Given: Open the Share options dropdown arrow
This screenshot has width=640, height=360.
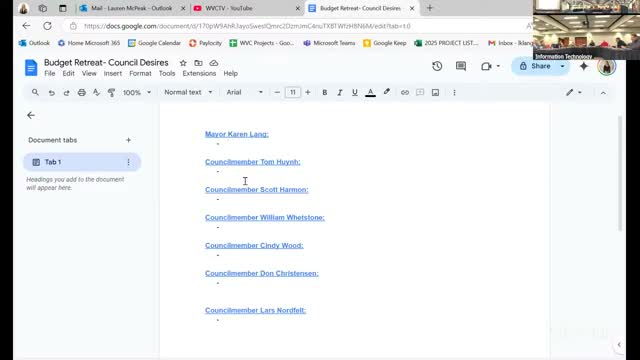Looking at the screenshot, I should click(x=562, y=66).
